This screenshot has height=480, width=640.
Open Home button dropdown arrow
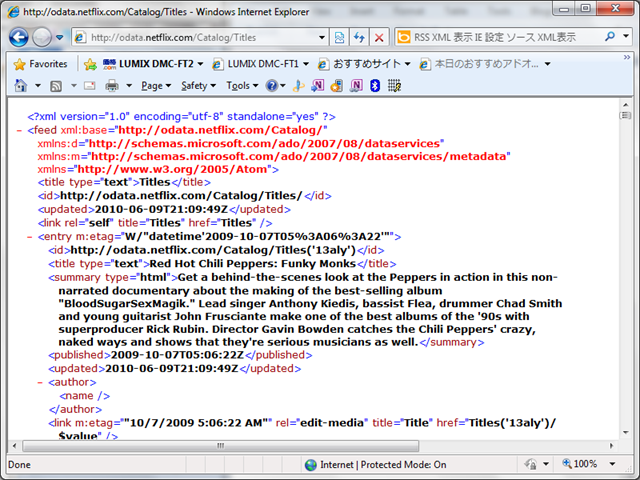(38, 86)
